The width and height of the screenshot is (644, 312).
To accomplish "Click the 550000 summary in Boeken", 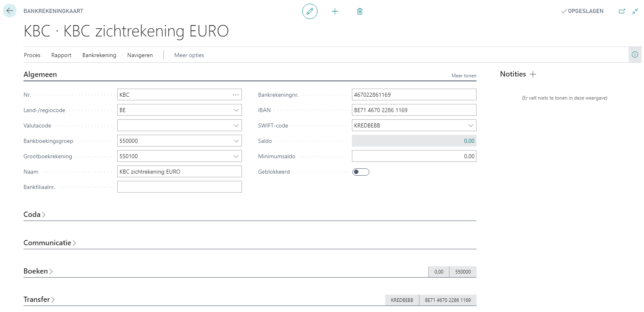I will tap(463, 272).
